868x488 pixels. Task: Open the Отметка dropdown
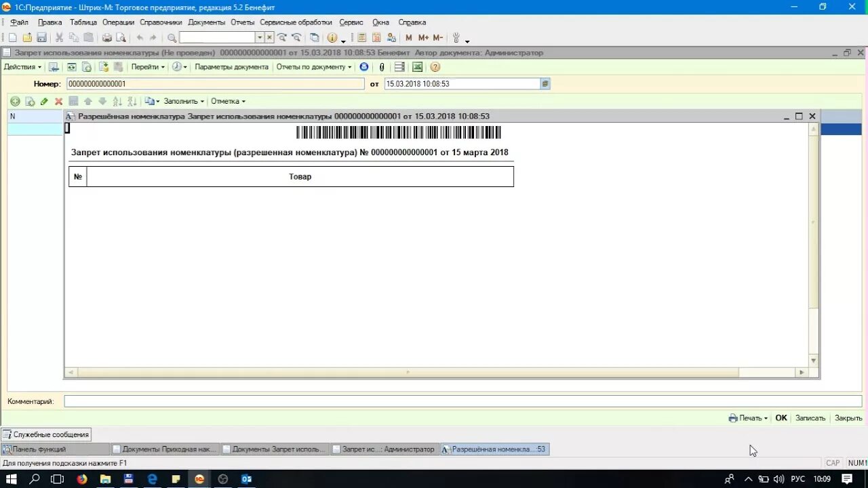pos(228,102)
